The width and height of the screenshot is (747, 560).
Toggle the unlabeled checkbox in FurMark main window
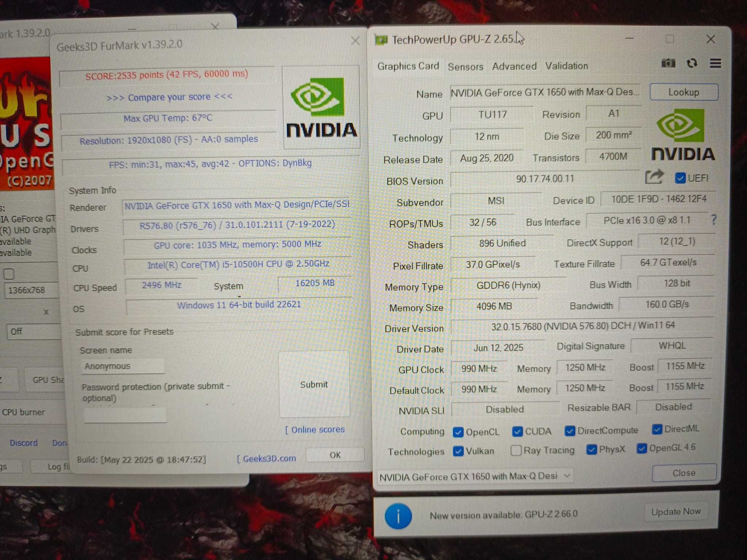point(9,274)
